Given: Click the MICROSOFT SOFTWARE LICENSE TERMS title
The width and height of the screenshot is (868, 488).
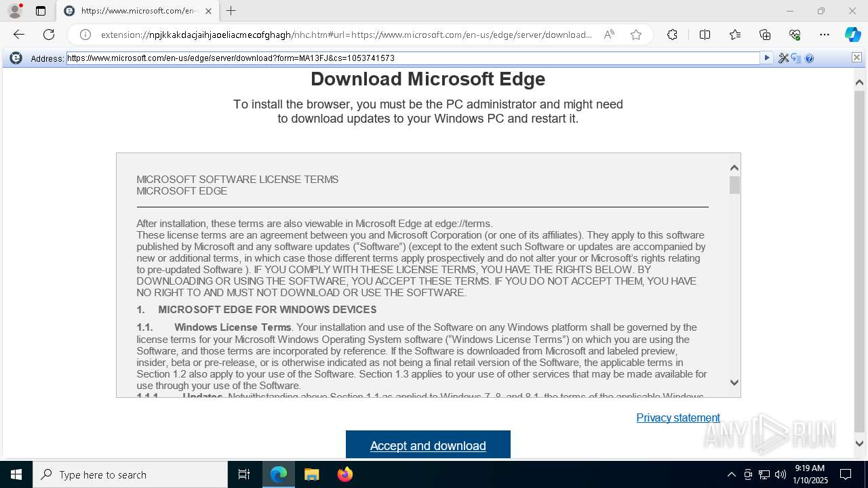Looking at the screenshot, I should pyautogui.click(x=237, y=180).
